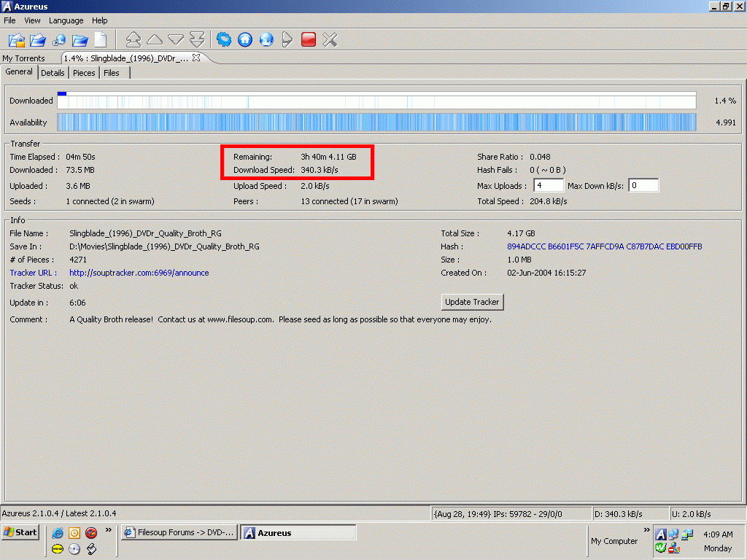This screenshot has width=747, height=560.
Task: Click the Update Tracker button
Action: coord(472,302)
